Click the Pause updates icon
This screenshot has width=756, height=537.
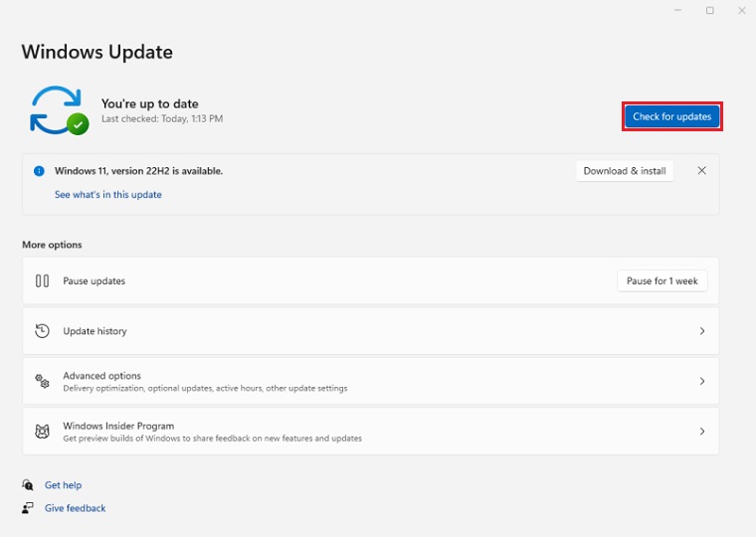click(x=42, y=281)
